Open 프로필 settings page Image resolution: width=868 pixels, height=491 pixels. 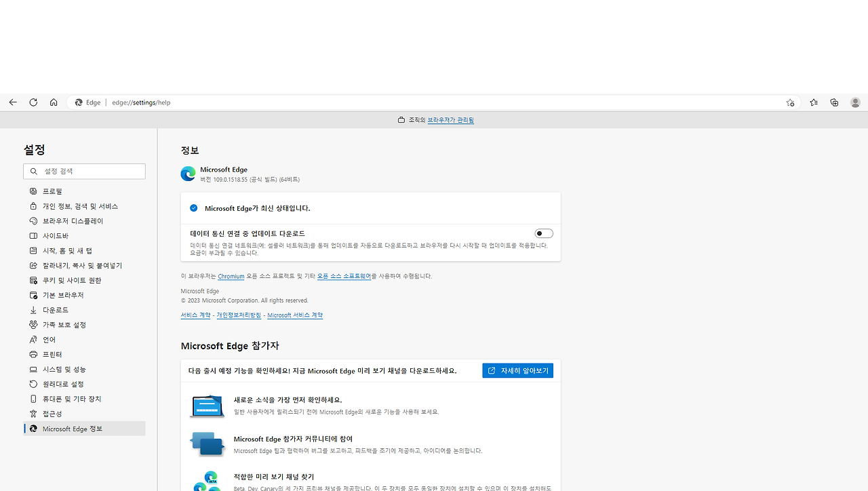click(x=84, y=191)
